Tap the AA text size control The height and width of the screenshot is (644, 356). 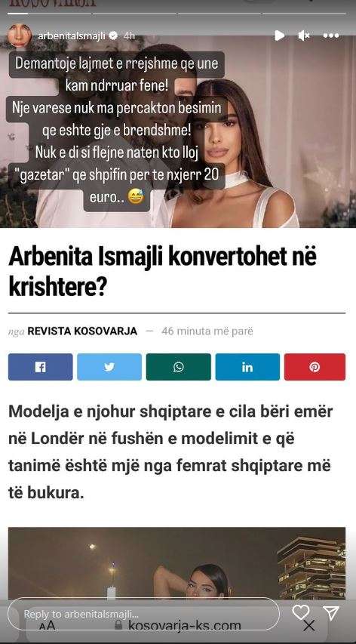click(x=48, y=626)
